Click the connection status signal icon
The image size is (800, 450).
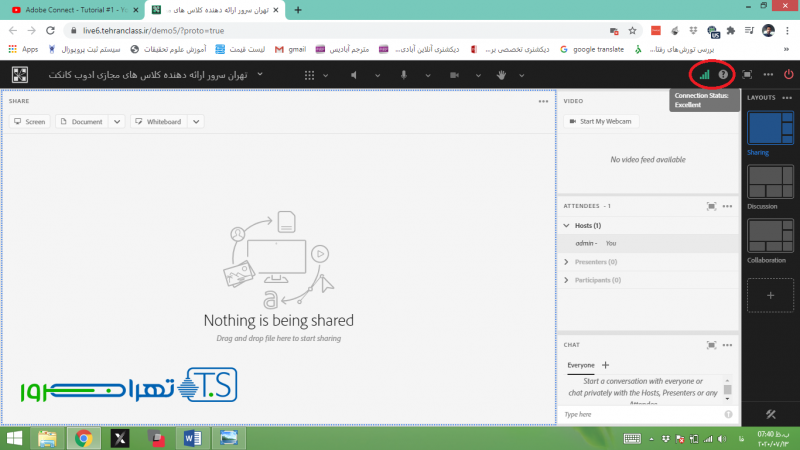tap(704, 74)
